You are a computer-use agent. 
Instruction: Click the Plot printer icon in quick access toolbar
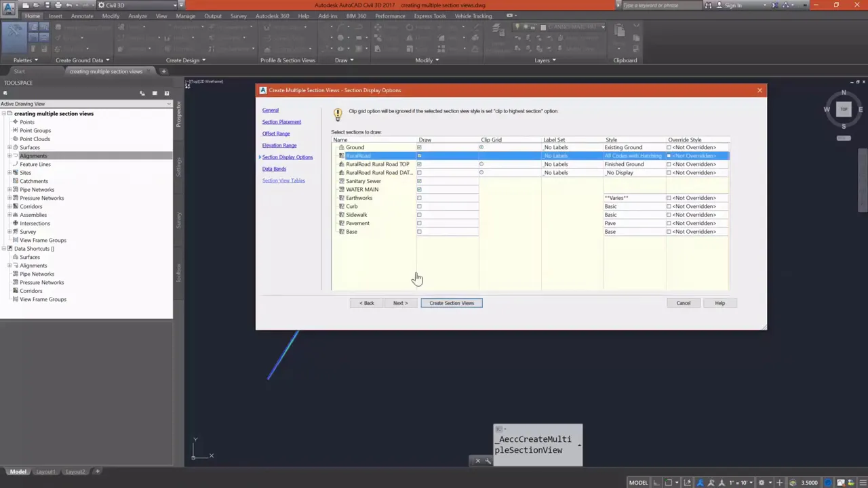tap(58, 5)
